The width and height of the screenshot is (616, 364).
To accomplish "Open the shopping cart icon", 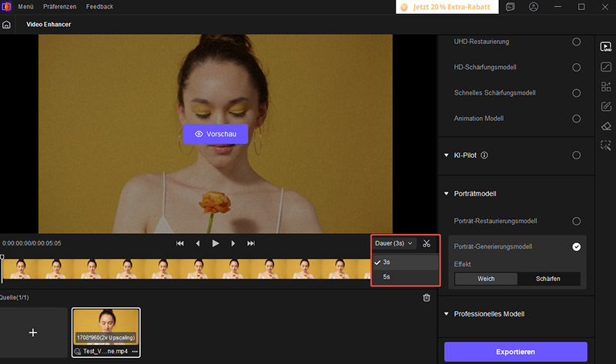I will point(511,7).
